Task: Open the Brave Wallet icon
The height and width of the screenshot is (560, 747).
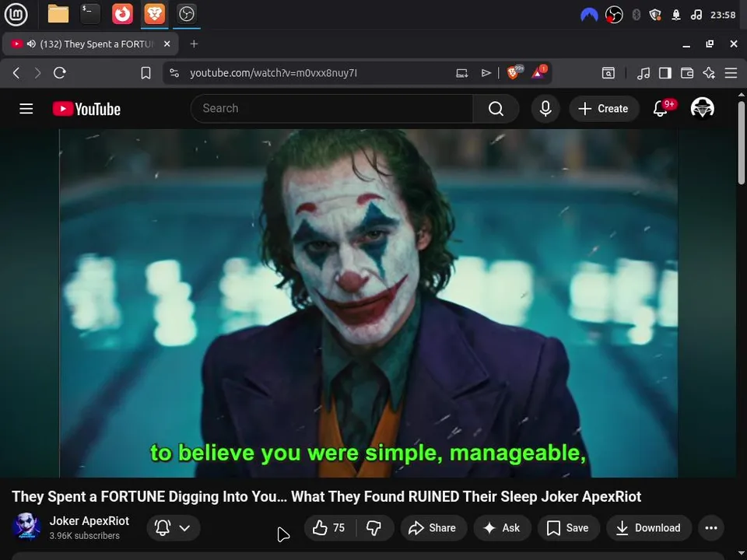Action: [687, 73]
